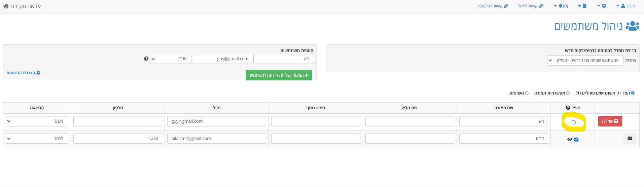Open the הילה user account menu
This screenshot has height=187, width=644.
click(625, 6)
